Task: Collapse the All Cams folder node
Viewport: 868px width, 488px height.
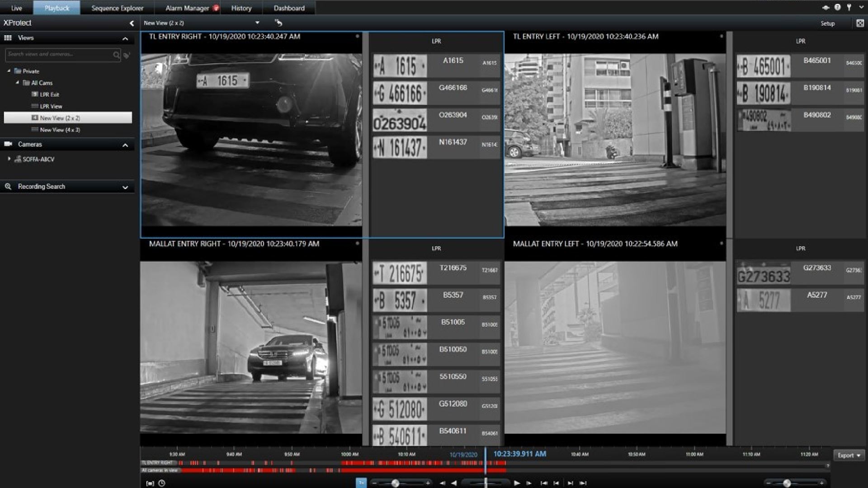Action: (x=17, y=83)
